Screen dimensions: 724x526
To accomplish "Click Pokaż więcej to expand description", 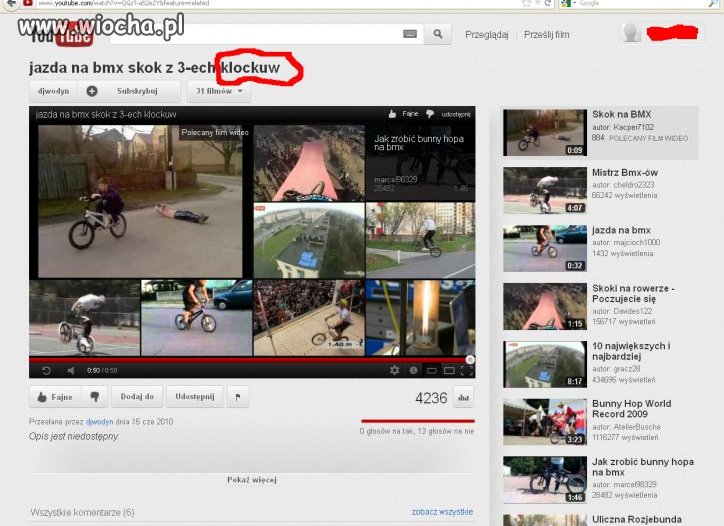I will pyautogui.click(x=252, y=480).
